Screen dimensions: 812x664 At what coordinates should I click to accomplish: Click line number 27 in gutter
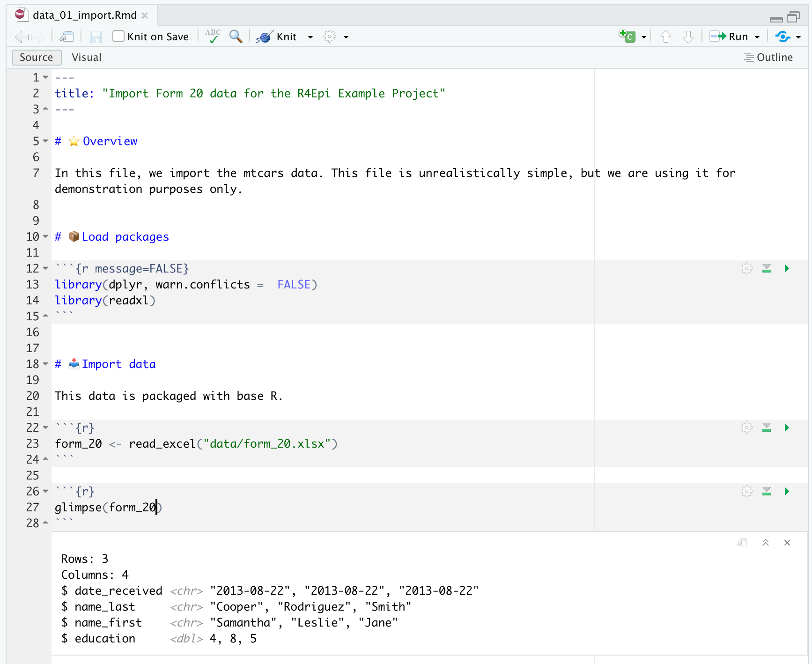pos(33,507)
